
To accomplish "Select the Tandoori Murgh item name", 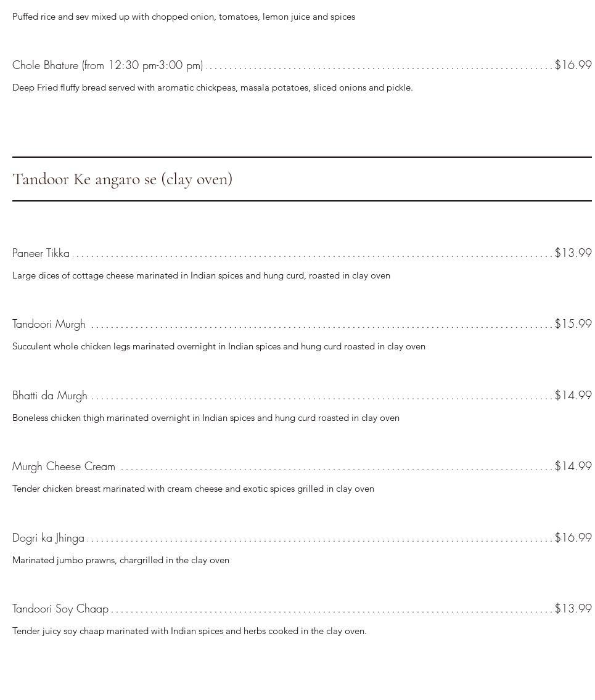I will (49, 324).
